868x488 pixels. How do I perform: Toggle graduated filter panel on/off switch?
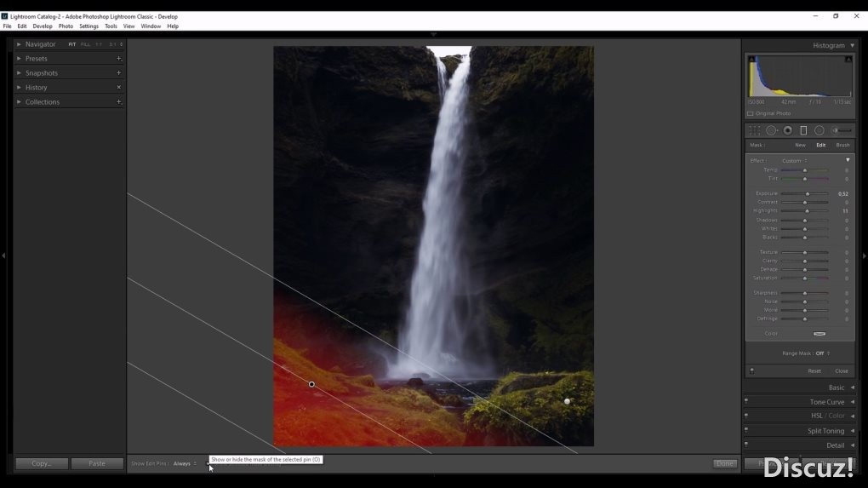coord(751,371)
